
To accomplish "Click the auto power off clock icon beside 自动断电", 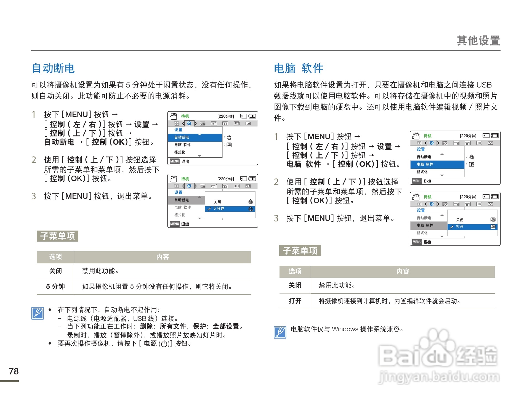I will [229, 138].
